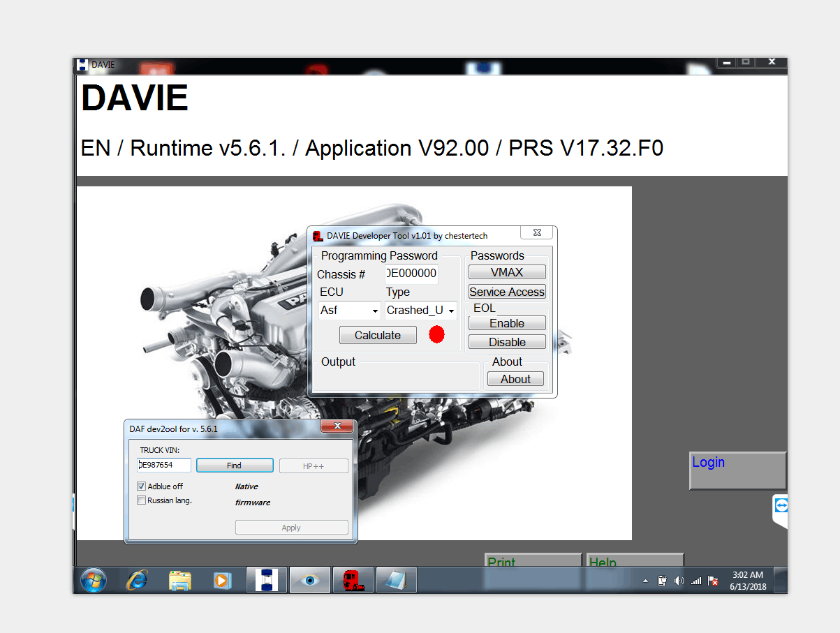Viewport: 840px width, 633px height.
Task: Open the Action Center flag icon
Action: 714,581
